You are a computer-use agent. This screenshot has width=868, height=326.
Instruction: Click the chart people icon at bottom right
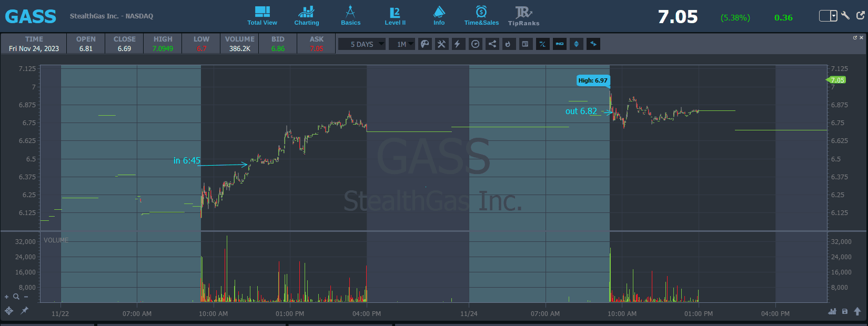tap(832, 311)
